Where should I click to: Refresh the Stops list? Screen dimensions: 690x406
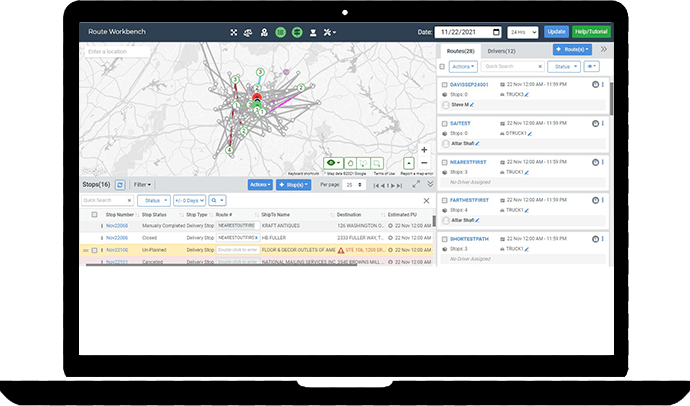coord(120,185)
